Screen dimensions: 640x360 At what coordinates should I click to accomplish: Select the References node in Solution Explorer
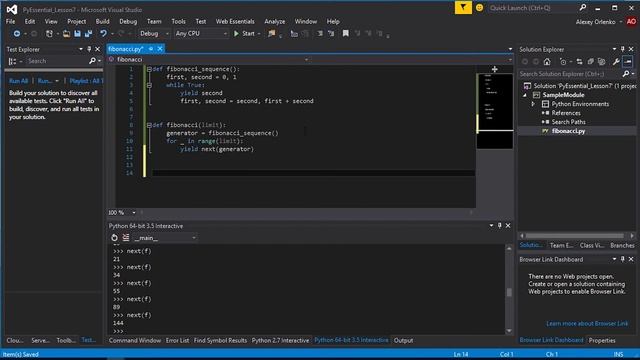coord(566,113)
